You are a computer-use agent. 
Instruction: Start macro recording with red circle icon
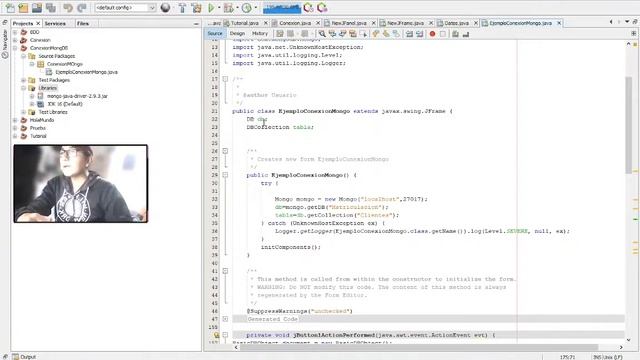[432, 34]
